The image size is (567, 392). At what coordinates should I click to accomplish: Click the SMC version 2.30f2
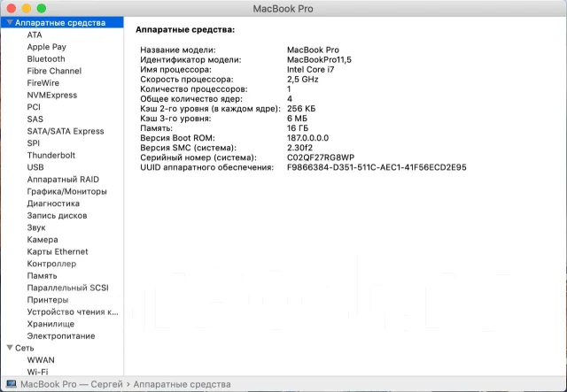[299, 148]
